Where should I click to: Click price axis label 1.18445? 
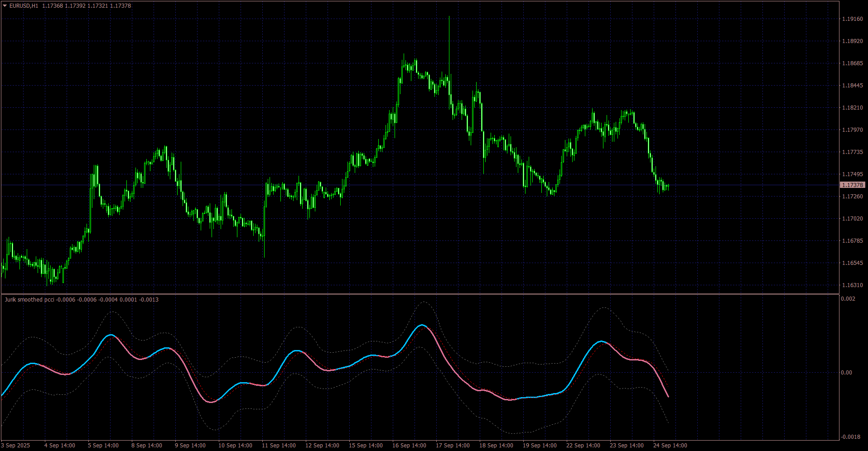click(852, 86)
